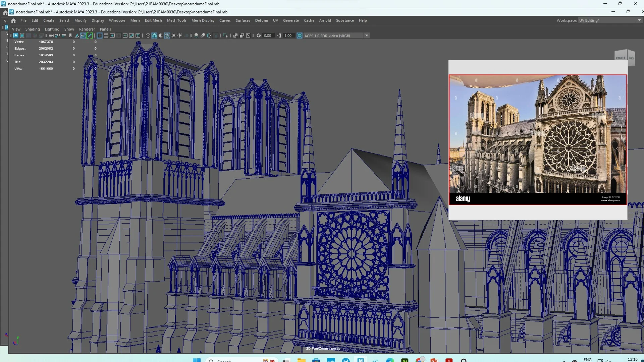Open the ACES 1.0 SDR-video color space dropdown
644x362 pixels.
click(x=367, y=36)
